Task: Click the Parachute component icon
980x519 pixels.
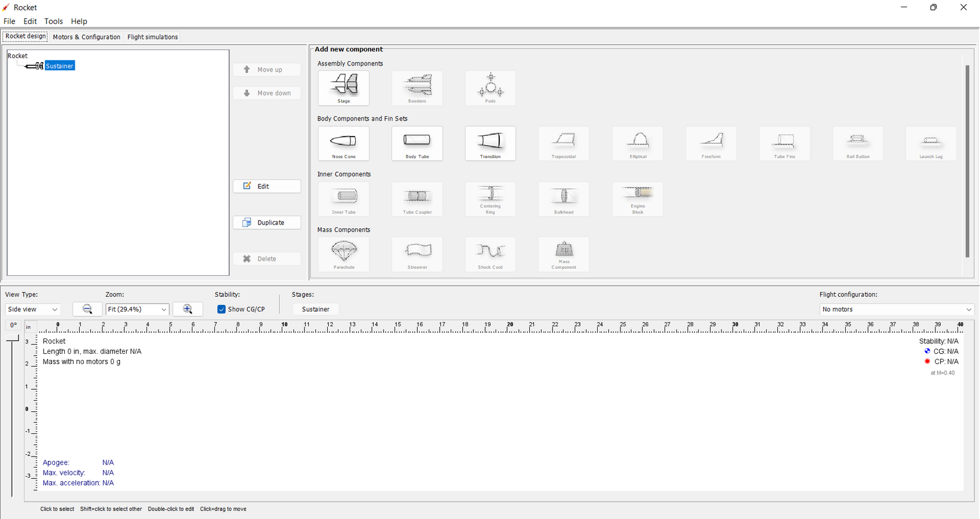Action: 344,254
